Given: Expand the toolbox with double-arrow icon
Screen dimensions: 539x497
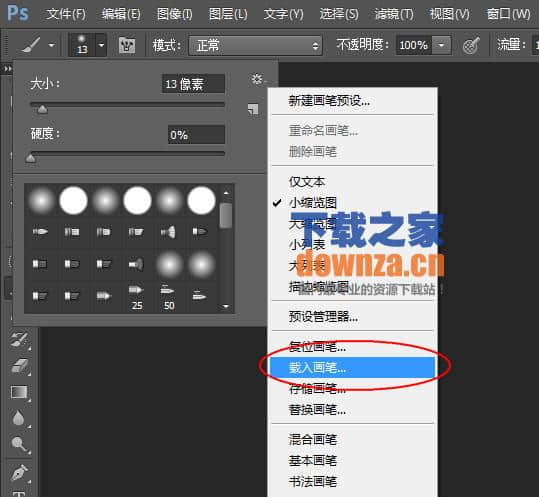Looking at the screenshot, I should (8, 69).
